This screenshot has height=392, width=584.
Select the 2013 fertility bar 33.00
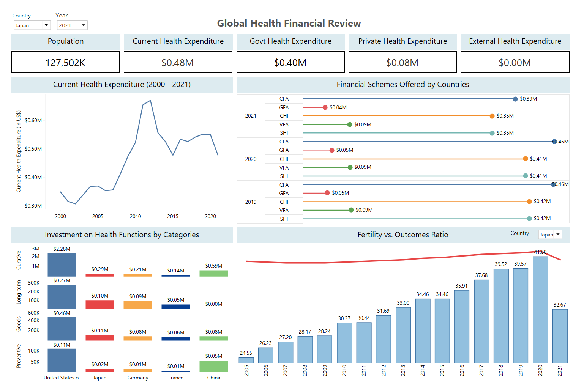click(x=403, y=335)
